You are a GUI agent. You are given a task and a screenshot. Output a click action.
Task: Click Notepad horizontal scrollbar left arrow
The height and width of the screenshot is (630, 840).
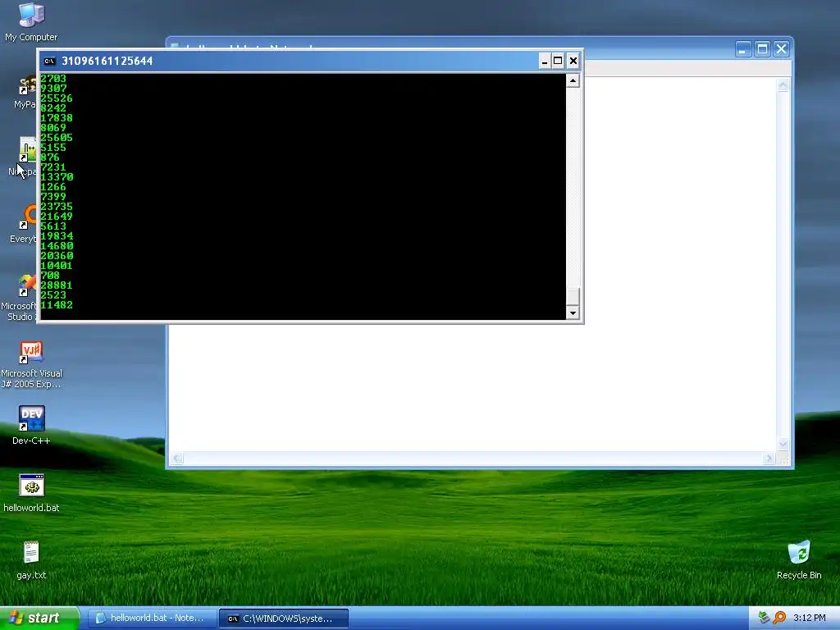(177, 459)
